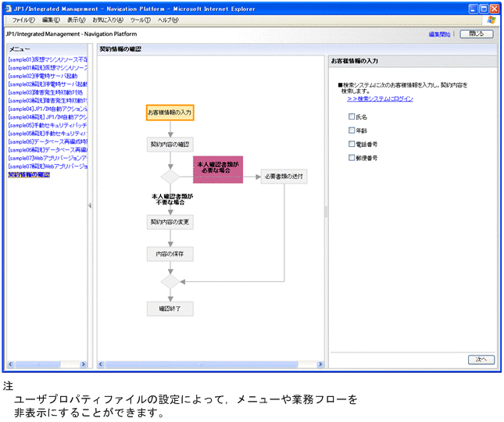
Task: Open [sample05解説]手動セキュリティ menu entry
Action: (48, 134)
